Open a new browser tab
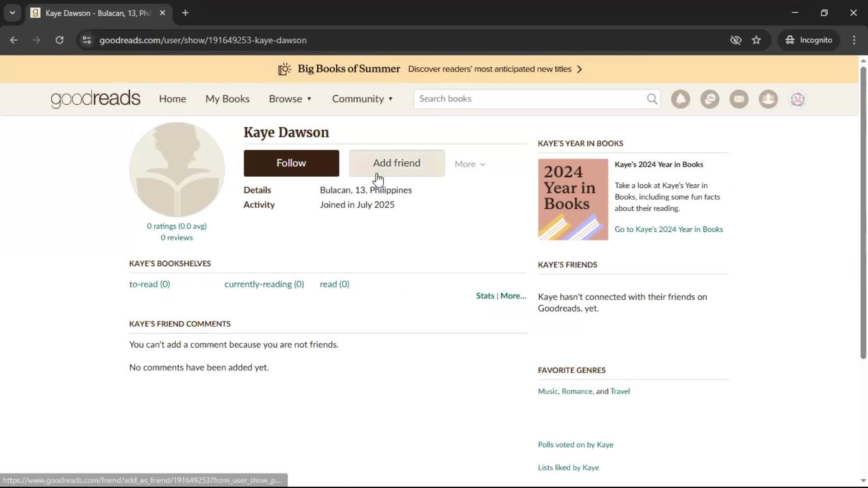 (x=185, y=13)
